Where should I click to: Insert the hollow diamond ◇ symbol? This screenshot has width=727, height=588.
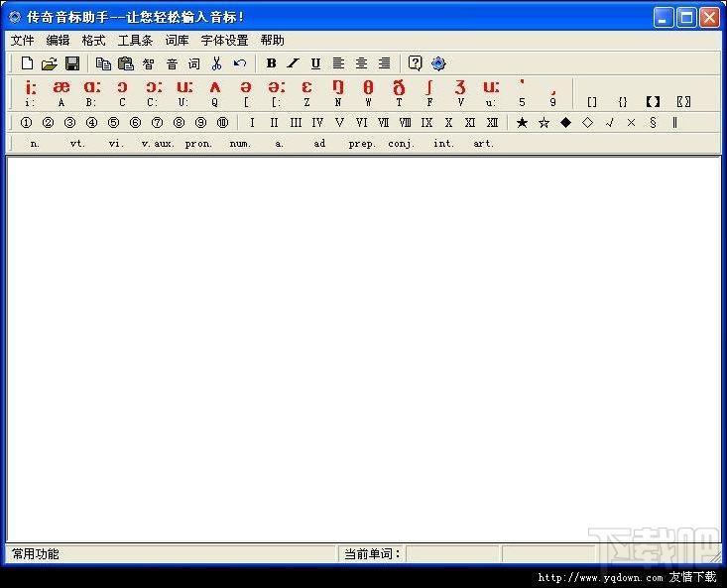587,123
